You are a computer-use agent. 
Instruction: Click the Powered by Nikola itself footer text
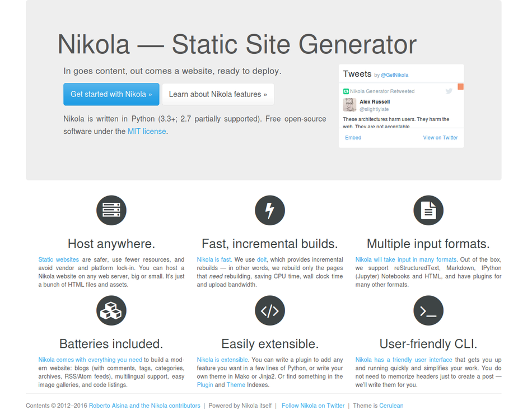tap(240, 406)
